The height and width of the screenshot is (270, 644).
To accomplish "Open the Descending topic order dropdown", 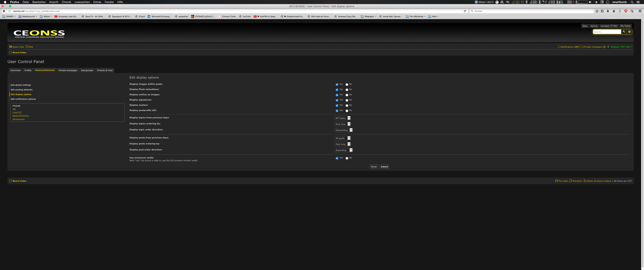I will [344, 130].
